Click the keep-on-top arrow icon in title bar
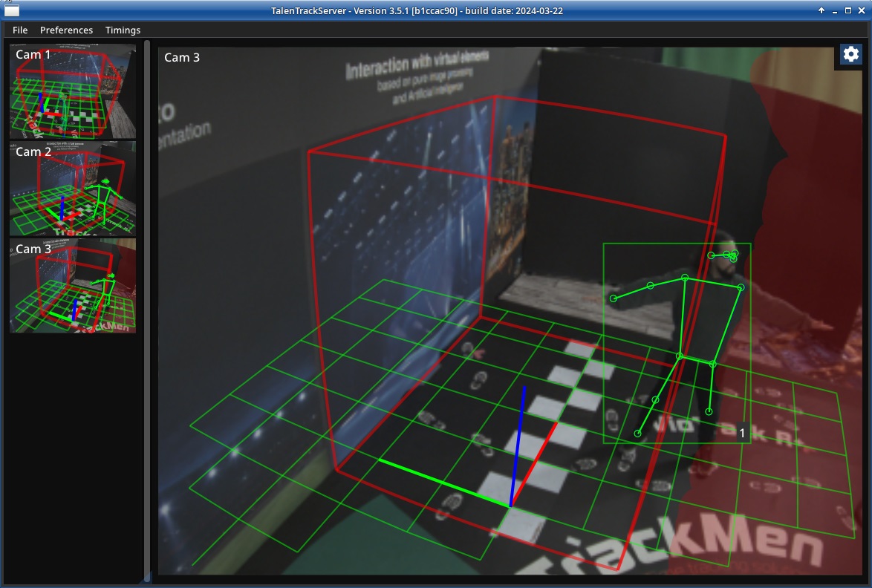This screenshot has height=588, width=872. (821, 10)
